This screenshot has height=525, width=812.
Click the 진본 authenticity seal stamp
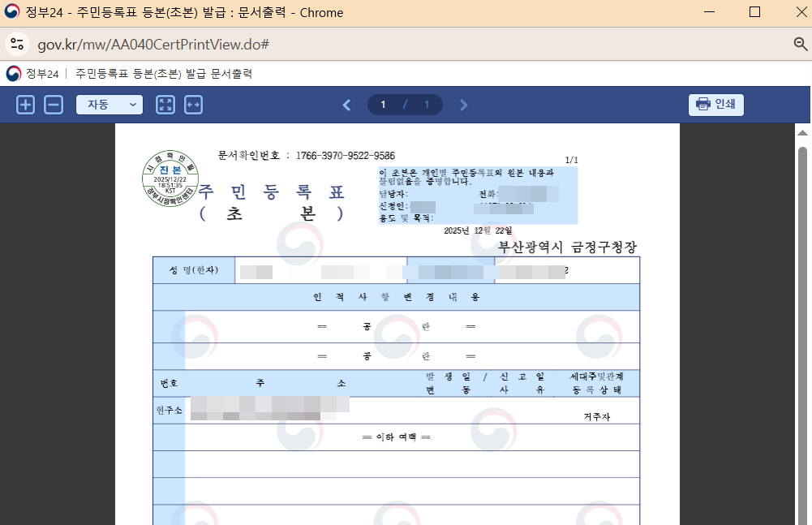[170, 179]
